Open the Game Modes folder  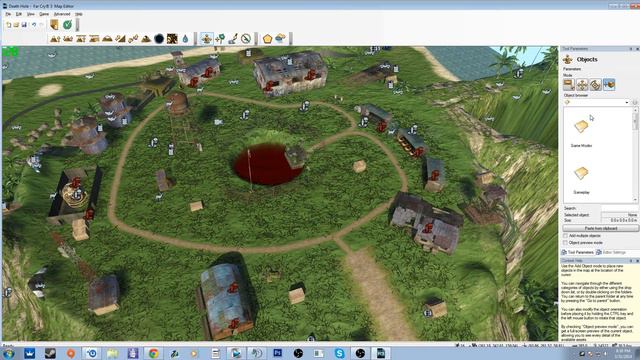pos(581,132)
